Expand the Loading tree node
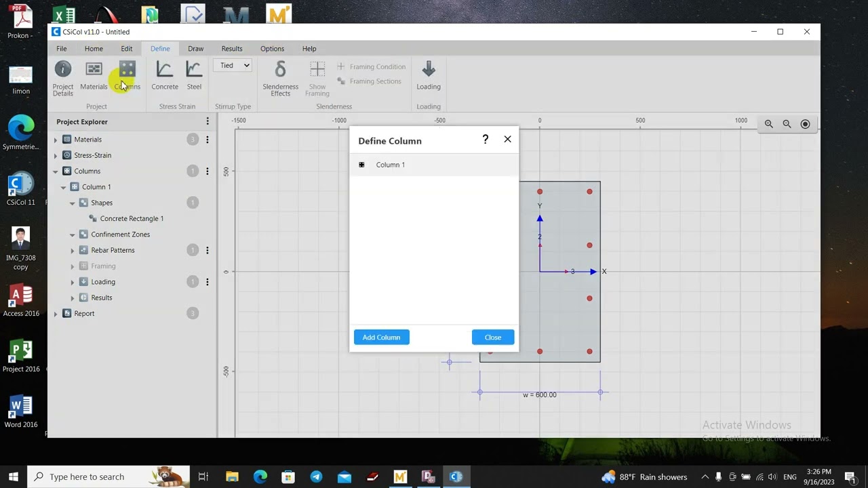 click(x=73, y=282)
